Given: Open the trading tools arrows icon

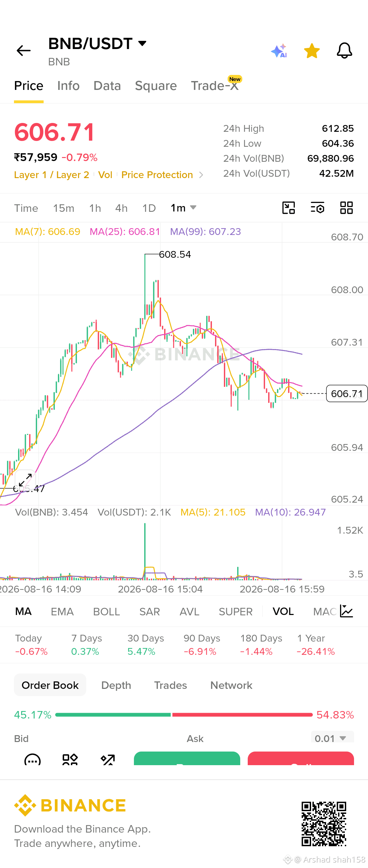Looking at the screenshot, I should coord(108,759).
